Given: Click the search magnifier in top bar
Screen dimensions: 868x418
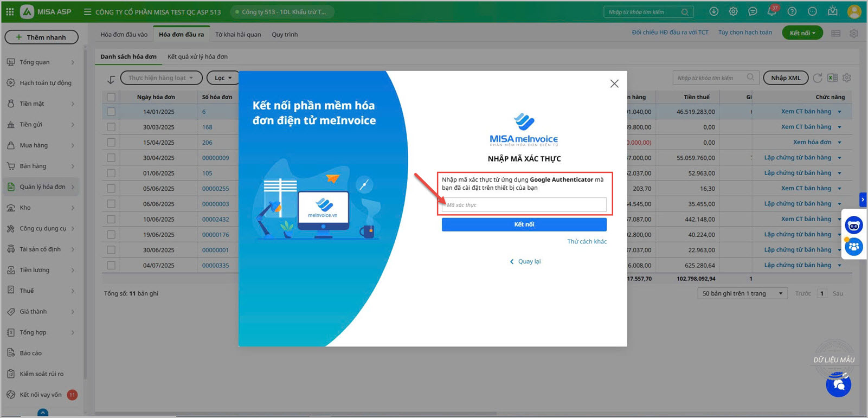Looking at the screenshot, I should (685, 12).
